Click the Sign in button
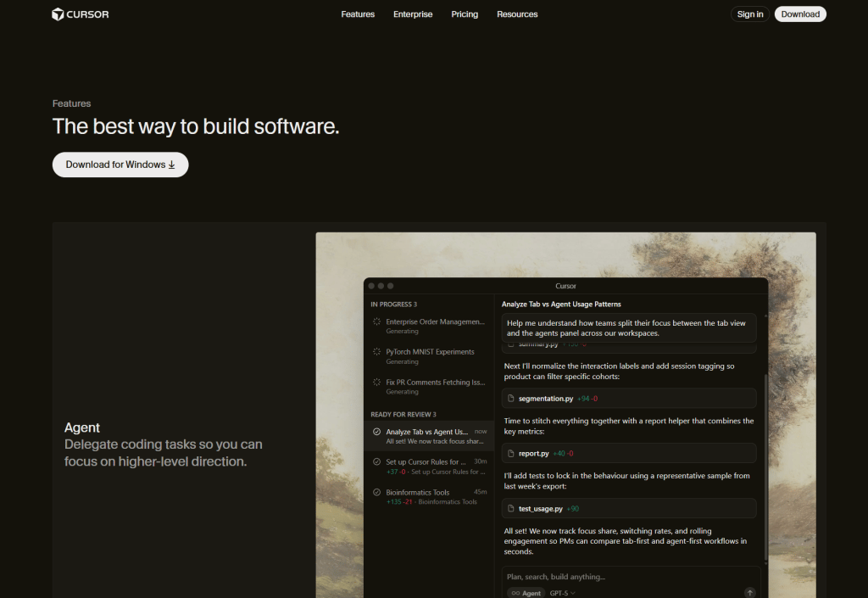 [x=750, y=14]
